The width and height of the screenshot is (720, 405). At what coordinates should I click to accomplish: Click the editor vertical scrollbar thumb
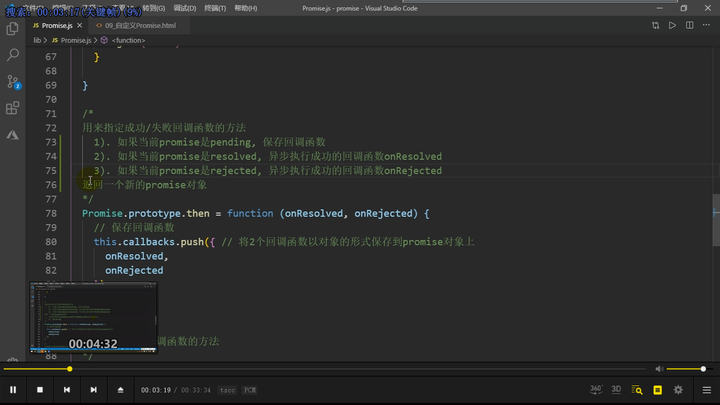point(716,220)
